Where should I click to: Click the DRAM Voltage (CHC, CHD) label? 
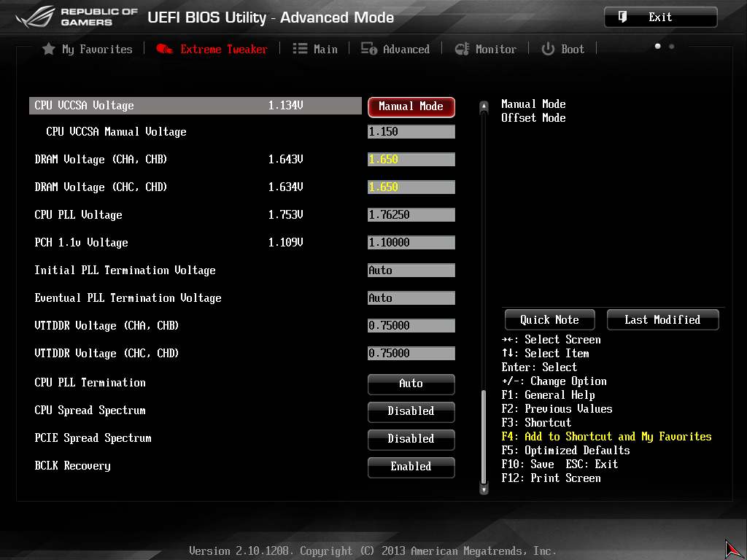101,187
